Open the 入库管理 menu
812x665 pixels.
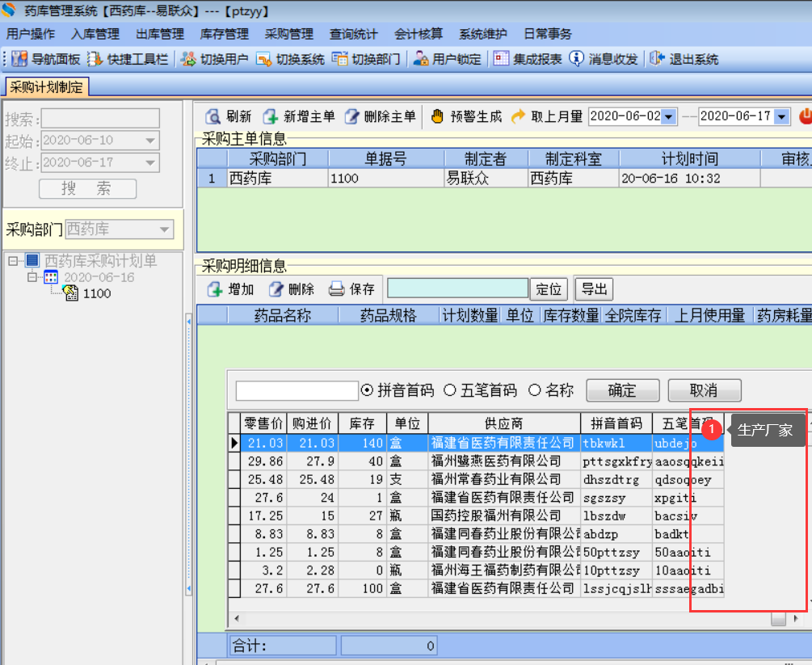(95, 34)
